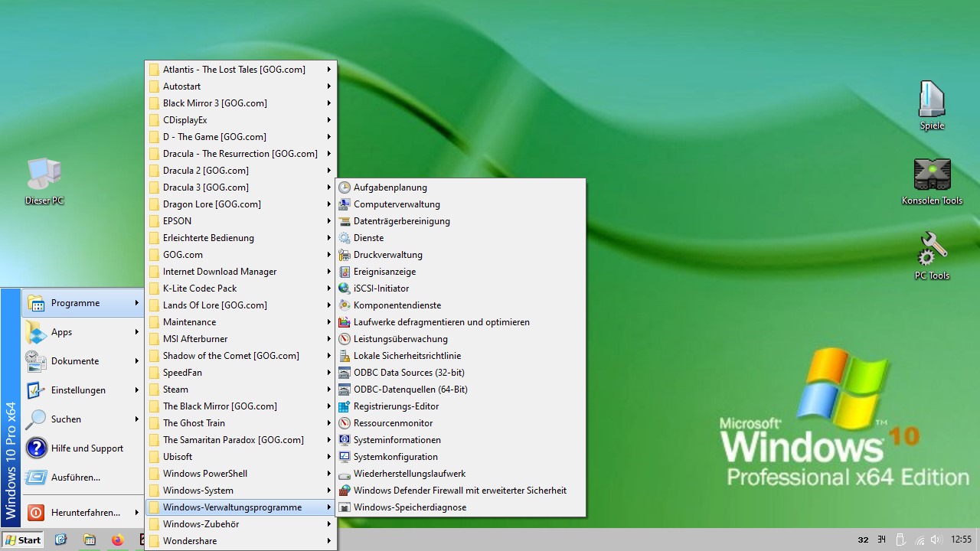The width and height of the screenshot is (980, 551).
Task: Open the network tray icon
Action: tap(920, 540)
